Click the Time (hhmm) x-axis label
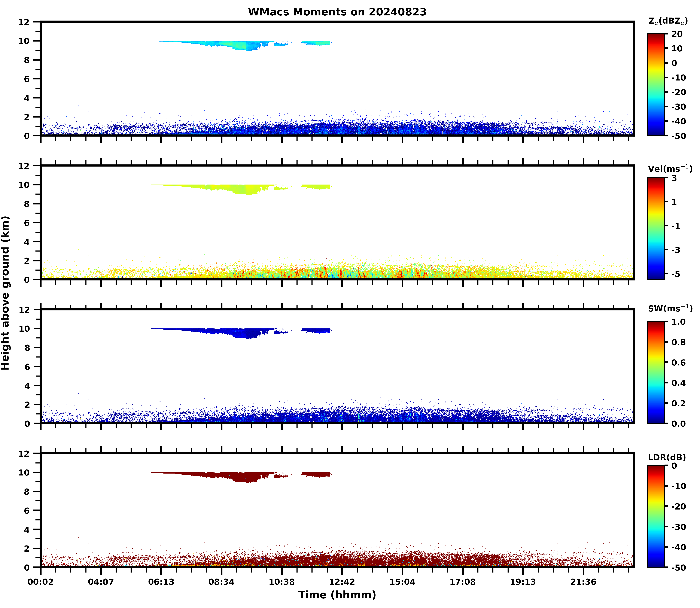The image size is (700, 608). (x=337, y=595)
